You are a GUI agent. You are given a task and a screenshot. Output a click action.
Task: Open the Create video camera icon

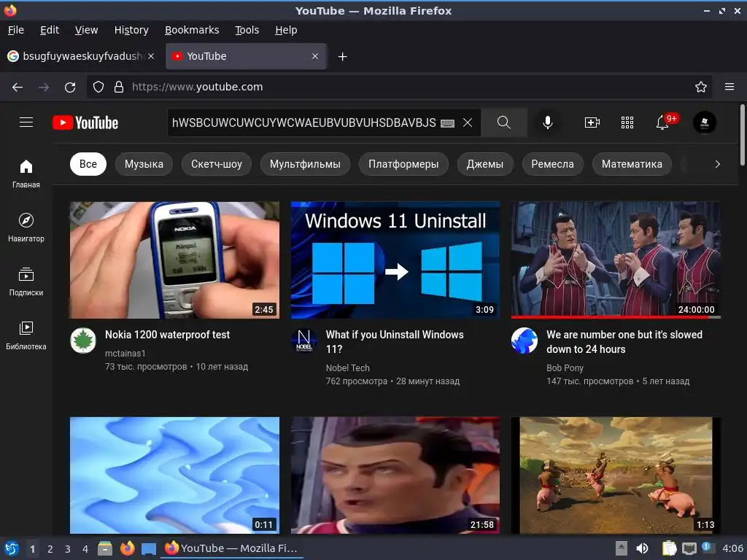(x=592, y=122)
